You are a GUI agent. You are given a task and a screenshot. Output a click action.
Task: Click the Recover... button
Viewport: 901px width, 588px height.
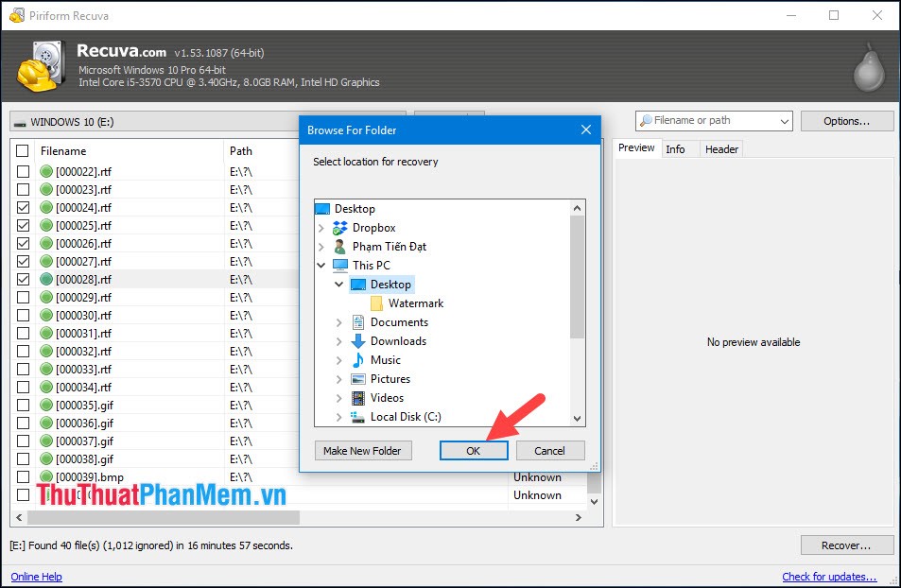pyautogui.click(x=847, y=545)
